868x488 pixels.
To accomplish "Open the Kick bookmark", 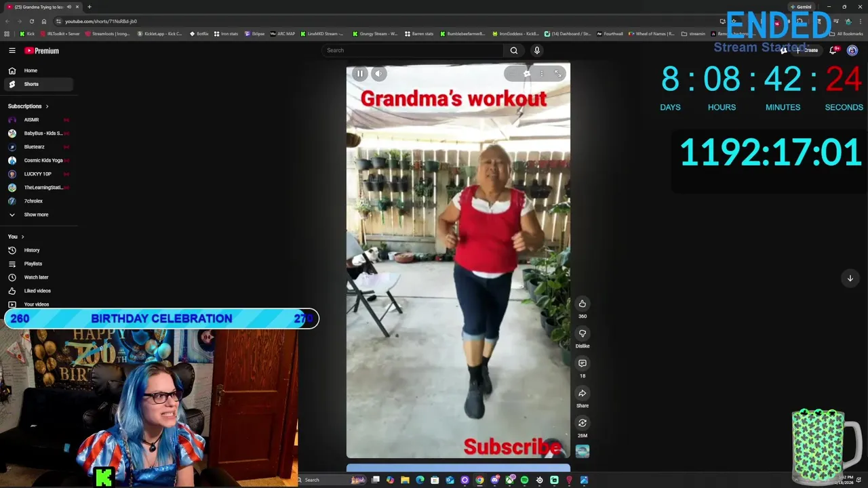I will [x=27, y=34].
